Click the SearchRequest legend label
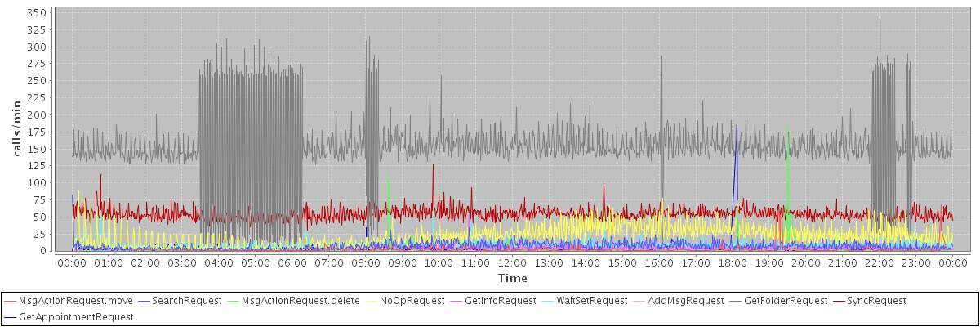The image size is (980, 327). 187,301
